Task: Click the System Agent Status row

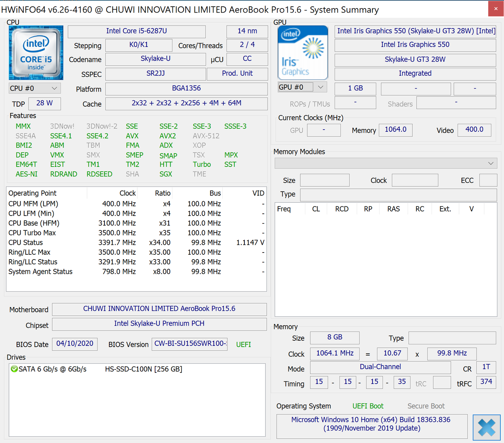Action: click(x=136, y=272)
